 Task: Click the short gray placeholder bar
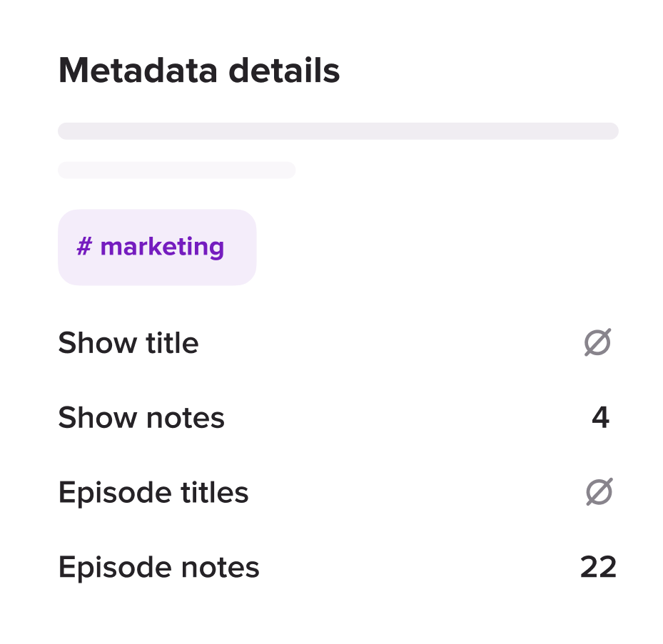(x=176, y=170)
